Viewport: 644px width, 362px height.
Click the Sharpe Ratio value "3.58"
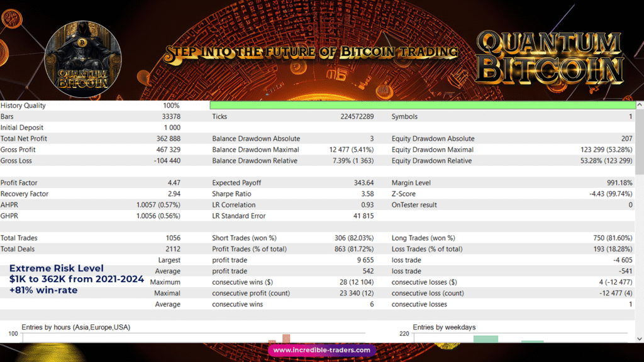[x=367, y=194]
